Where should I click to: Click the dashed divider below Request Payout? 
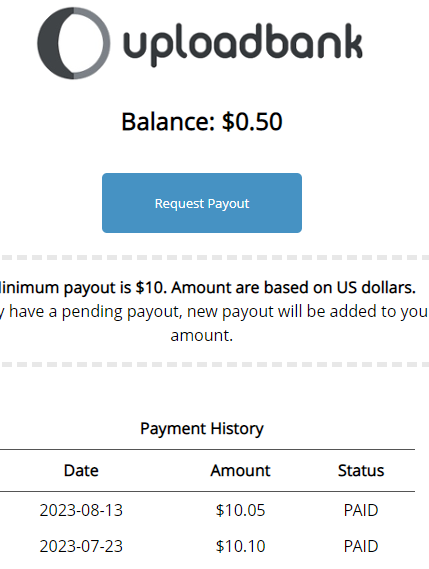click(214, 257)
